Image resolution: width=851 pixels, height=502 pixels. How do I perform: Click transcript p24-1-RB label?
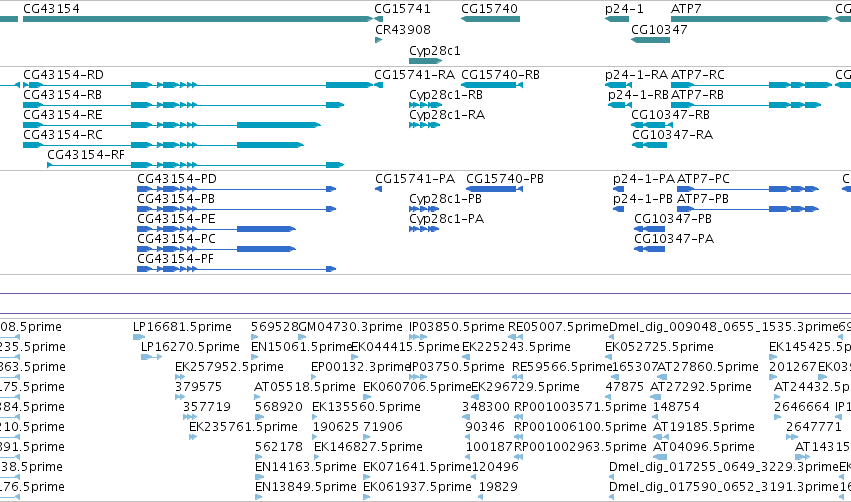tap(638, 95)
